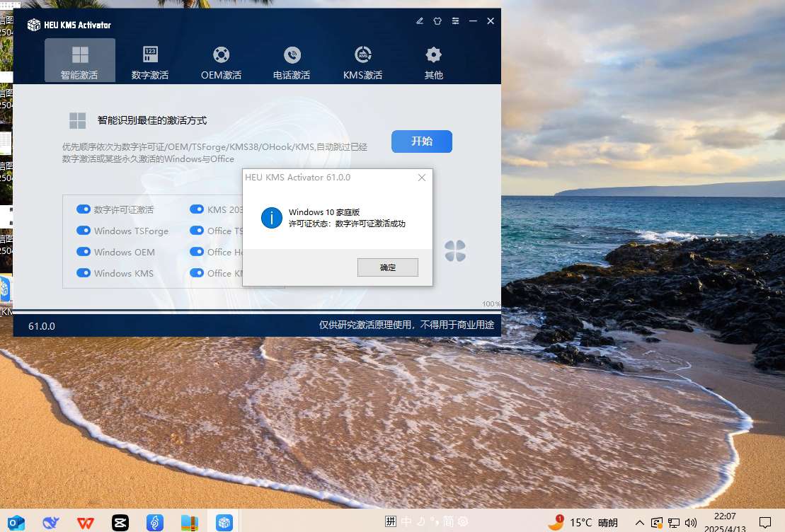Open Outlook from the taskbar
Screen dimensions: 785x532
click(16, 523)
